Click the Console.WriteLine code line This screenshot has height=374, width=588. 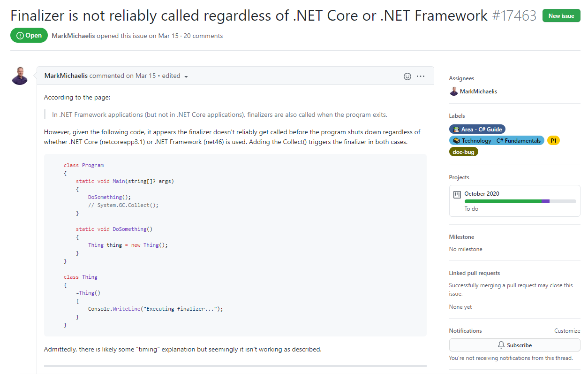(x=156, y=309)
